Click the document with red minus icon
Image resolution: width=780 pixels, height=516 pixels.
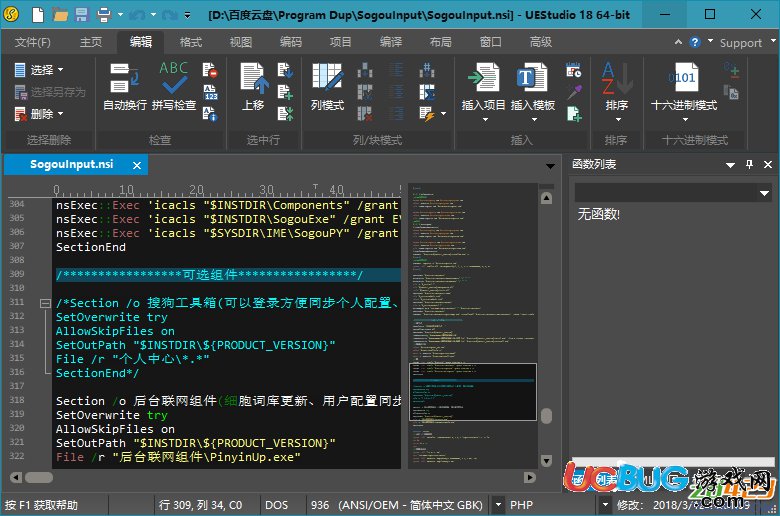tap(210, 70)
